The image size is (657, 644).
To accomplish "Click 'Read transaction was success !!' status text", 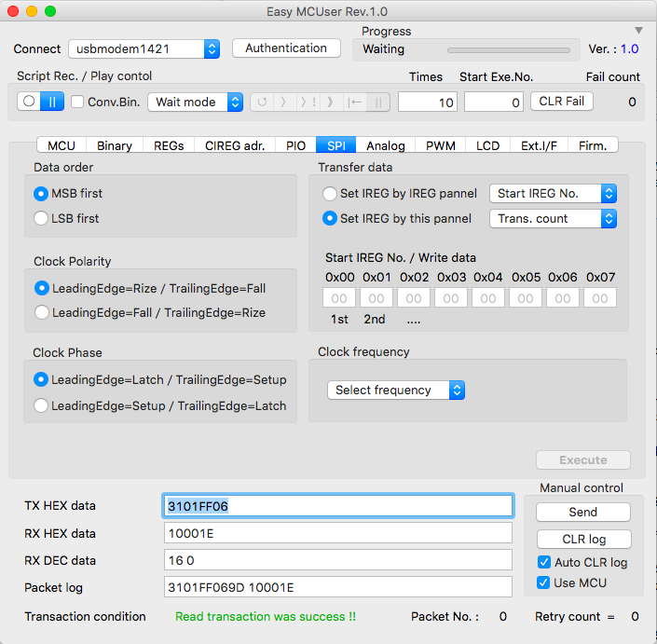I will coord(266,616).
